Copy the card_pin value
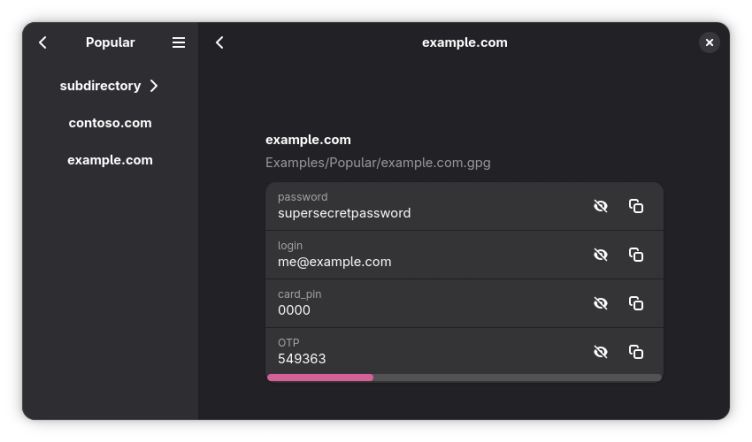The width and height of the screenshot is (752, 442). tap(636, 303)
